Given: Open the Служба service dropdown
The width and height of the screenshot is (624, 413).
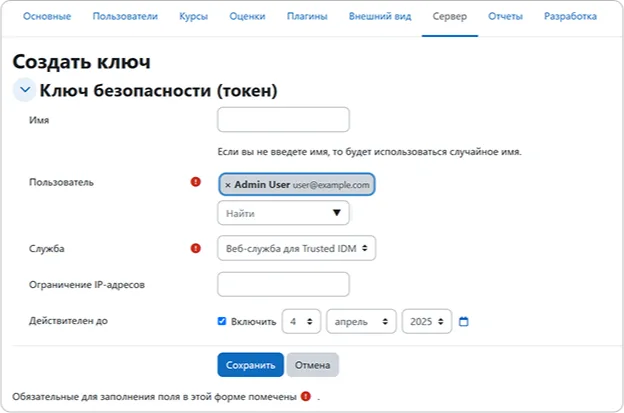Looking at the screenshot, I should pos(296,248).
